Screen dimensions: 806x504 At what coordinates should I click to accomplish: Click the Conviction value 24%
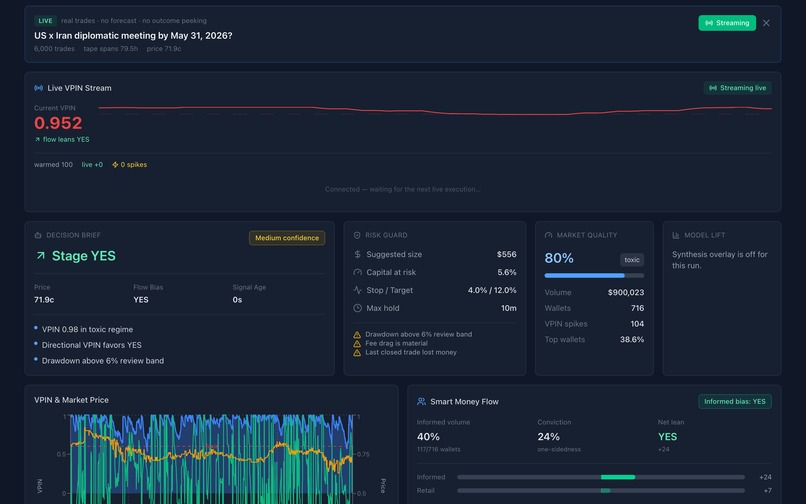click(x=548, y=437)
